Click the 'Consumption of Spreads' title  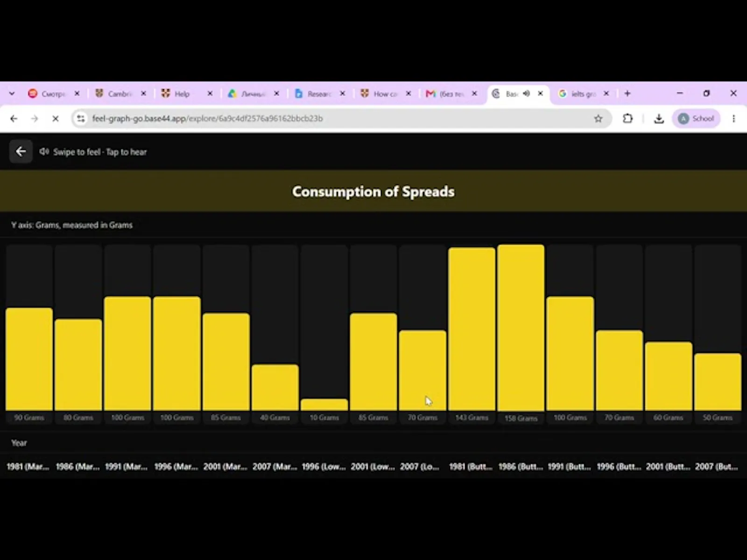373,191
